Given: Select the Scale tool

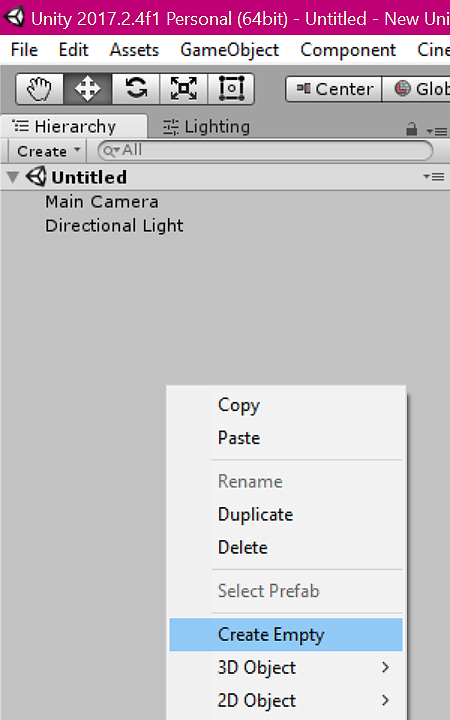Looking at the screenshot, I should pos(184,89).
